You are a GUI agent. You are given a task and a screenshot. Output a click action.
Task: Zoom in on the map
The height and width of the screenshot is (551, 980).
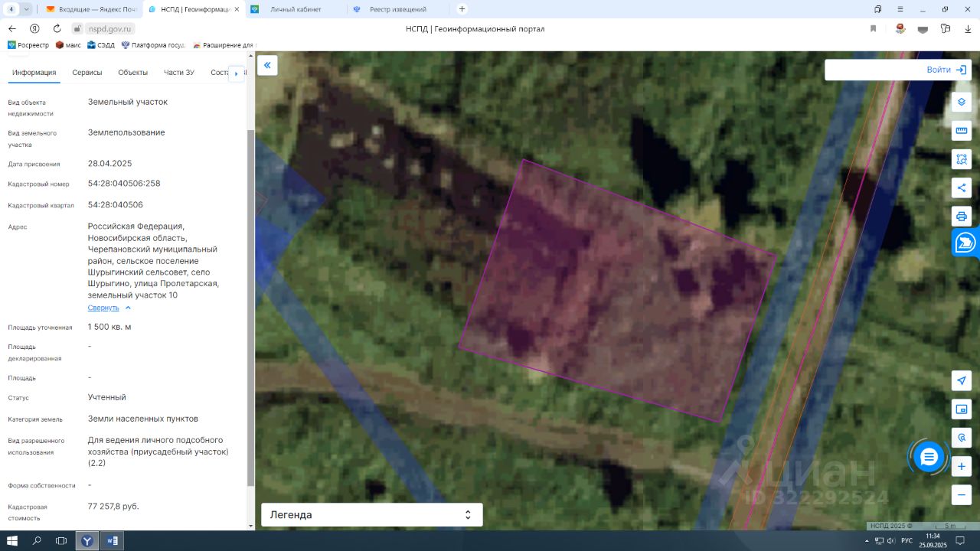(962, 466)
